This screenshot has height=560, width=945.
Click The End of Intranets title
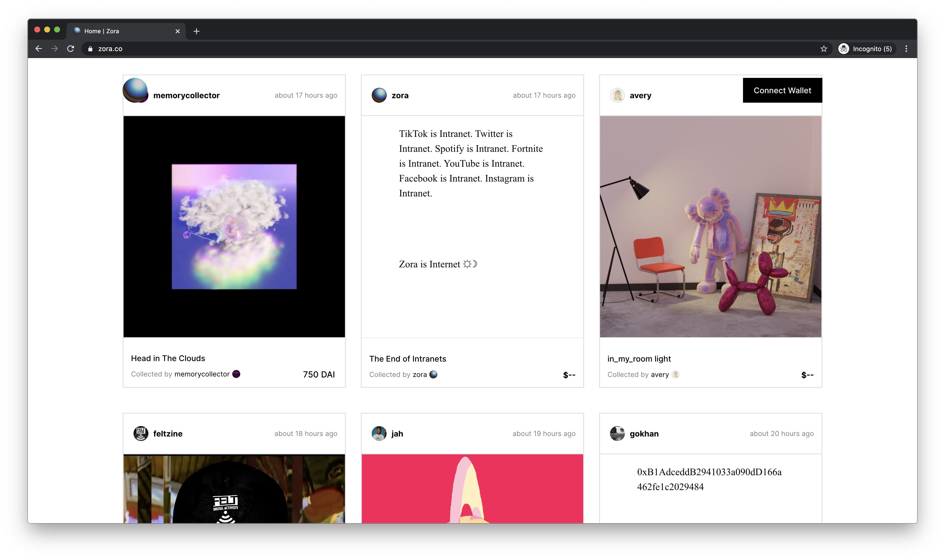[x=407, y=358]
